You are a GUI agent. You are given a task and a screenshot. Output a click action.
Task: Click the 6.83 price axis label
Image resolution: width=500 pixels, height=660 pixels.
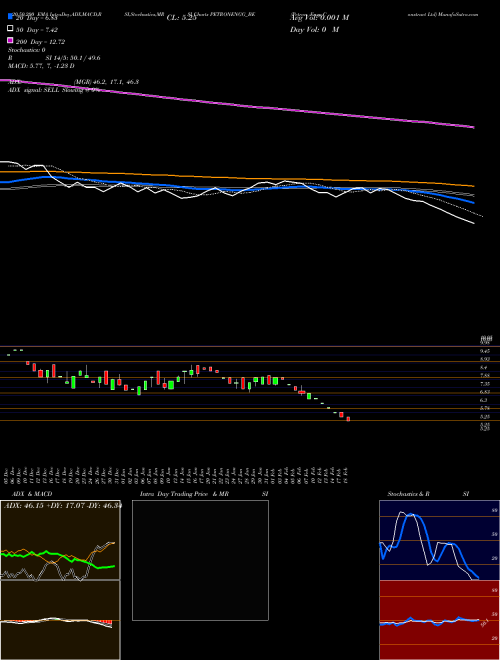click(x=484, y=392)
